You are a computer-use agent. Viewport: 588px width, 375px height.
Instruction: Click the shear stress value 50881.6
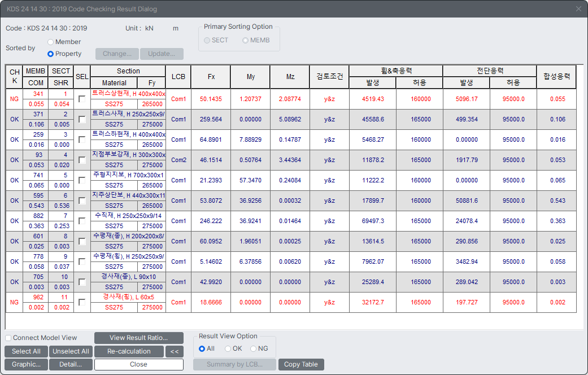[x=467, y=200]
